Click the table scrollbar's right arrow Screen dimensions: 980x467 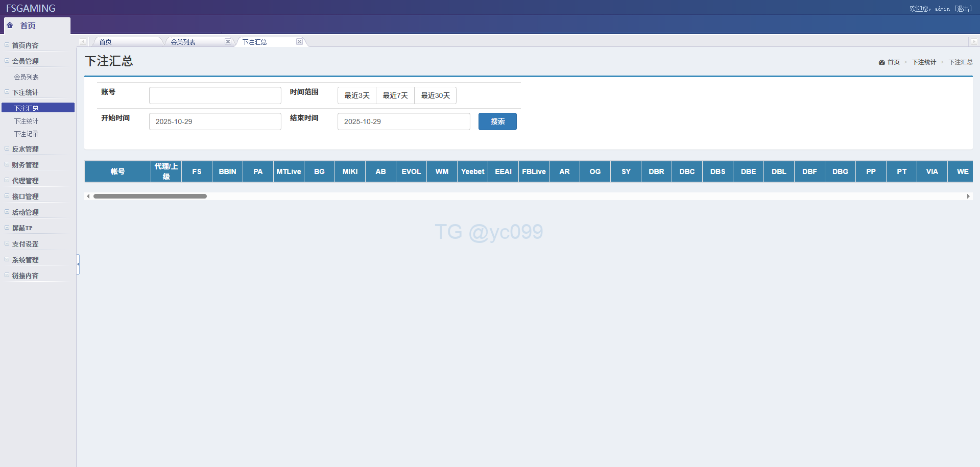tap(968, 196)
